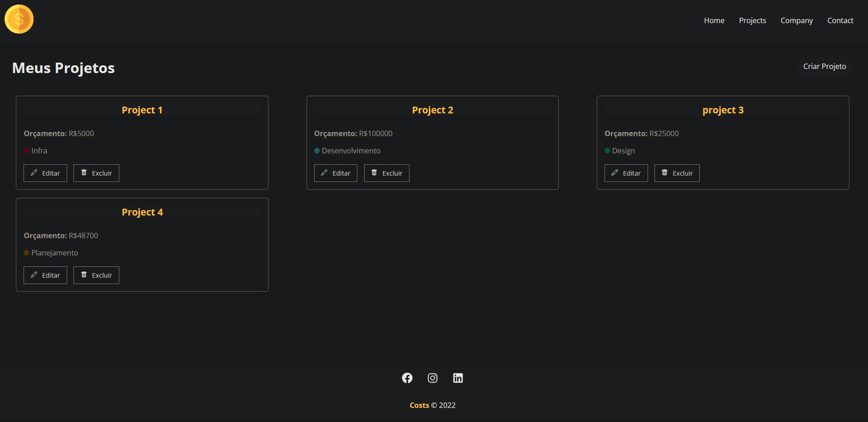Open Projects in navigation bar

click(x=752, y=21)
